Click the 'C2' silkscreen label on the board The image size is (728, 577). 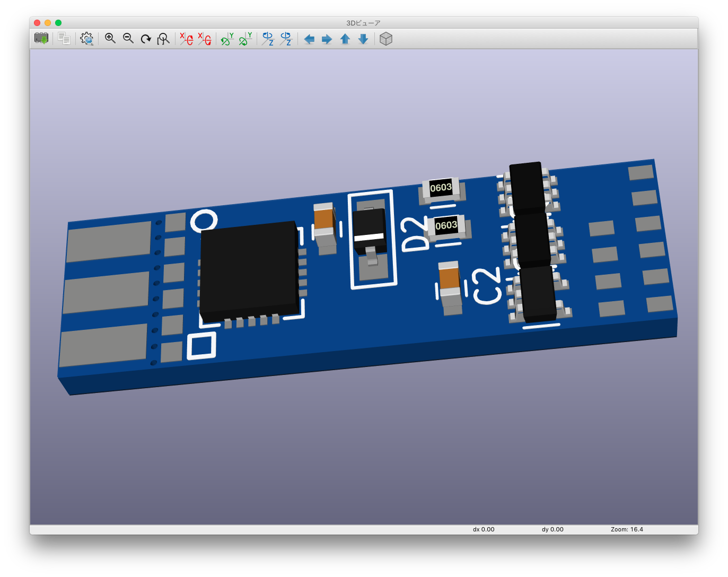(x=487, y=285)
